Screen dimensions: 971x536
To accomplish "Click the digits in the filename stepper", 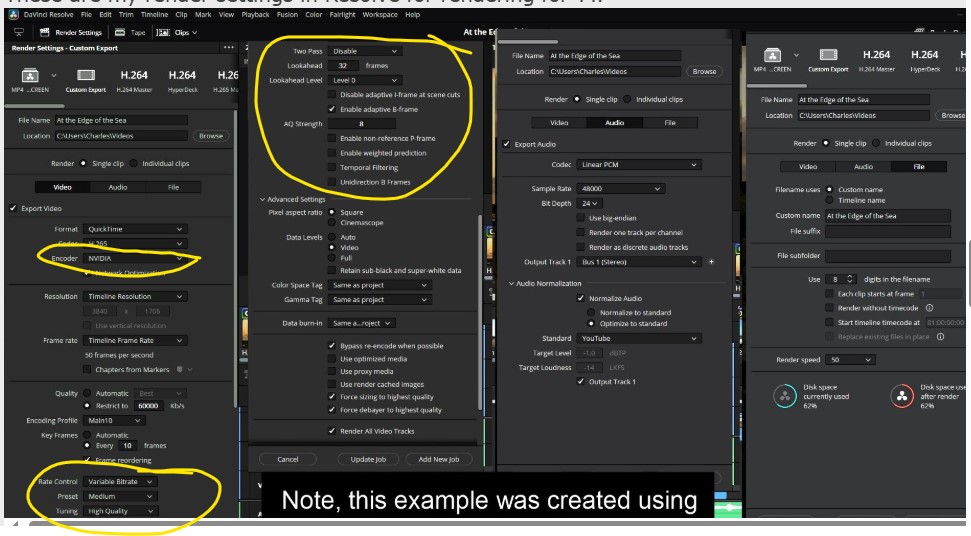I will point(850,279).
